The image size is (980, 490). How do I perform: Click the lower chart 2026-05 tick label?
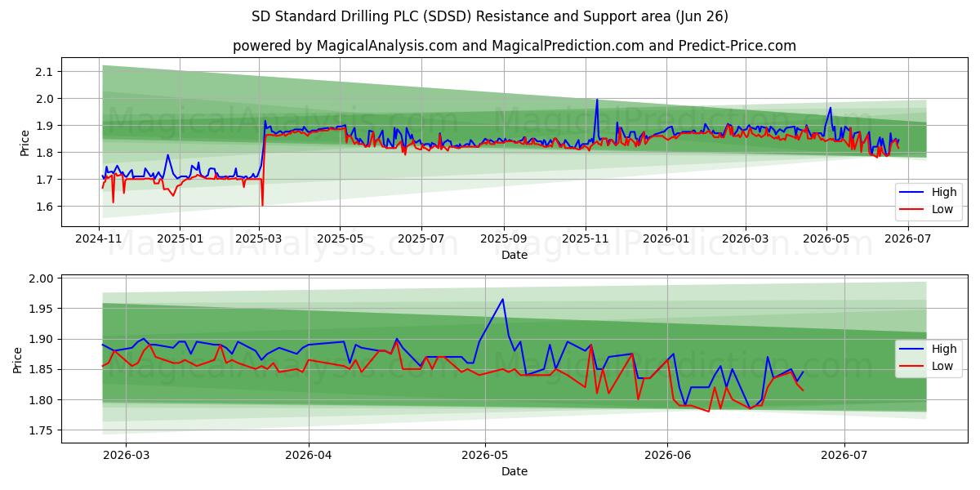[485, 454]
